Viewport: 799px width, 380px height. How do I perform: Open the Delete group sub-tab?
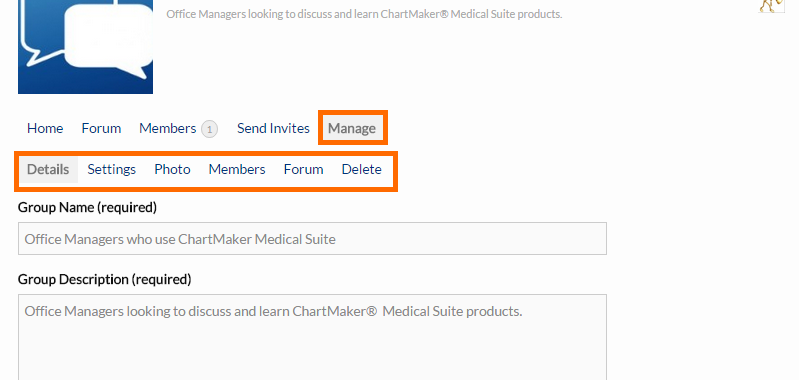point(362,170)
